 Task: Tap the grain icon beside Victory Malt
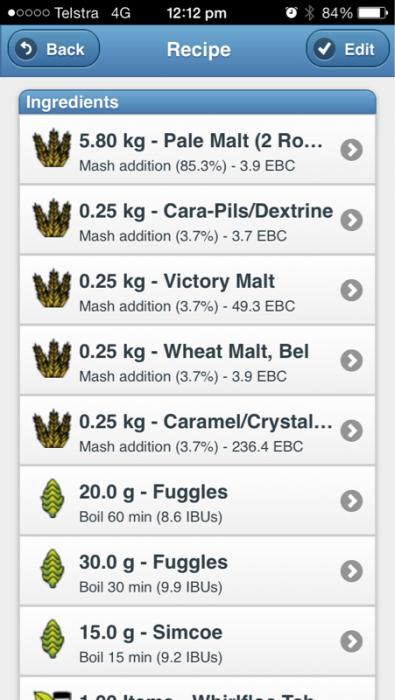[52, 288]
